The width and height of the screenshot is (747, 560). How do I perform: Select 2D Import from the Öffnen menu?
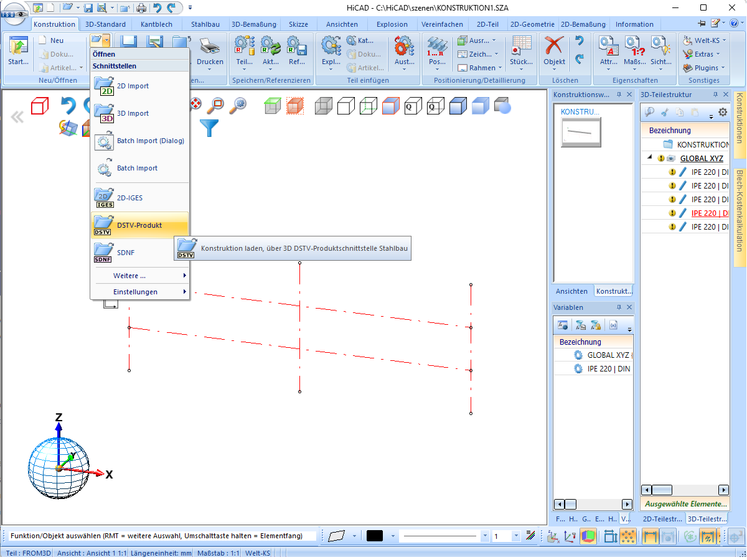(x=139, y=86)
